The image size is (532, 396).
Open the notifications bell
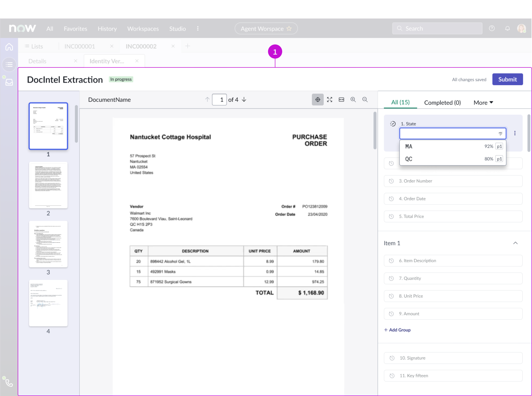click(507, 28)
